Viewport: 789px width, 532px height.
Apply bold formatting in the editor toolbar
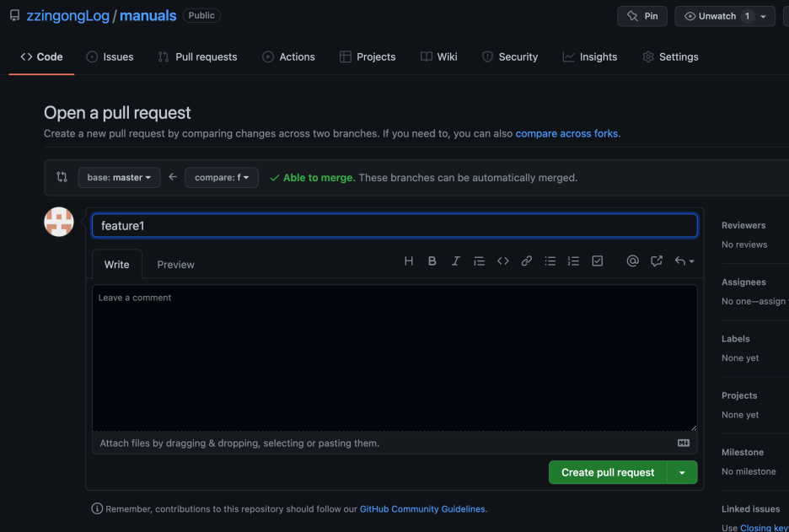432,261
